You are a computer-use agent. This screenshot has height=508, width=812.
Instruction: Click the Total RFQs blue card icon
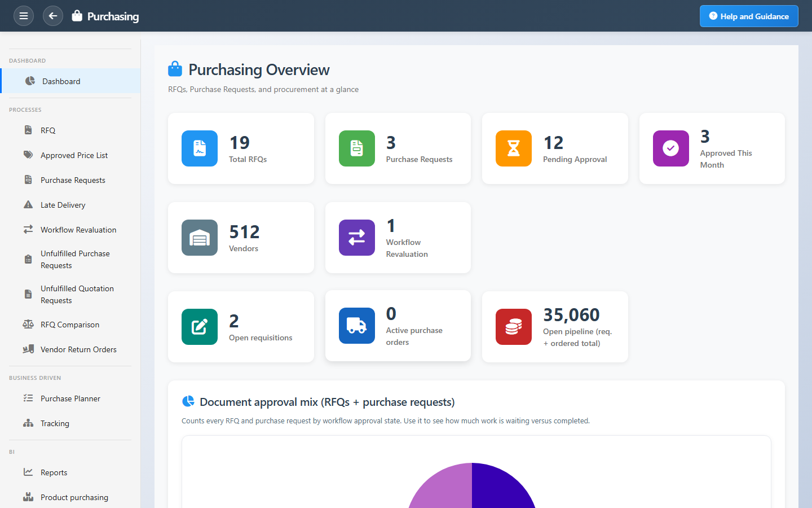200,148
